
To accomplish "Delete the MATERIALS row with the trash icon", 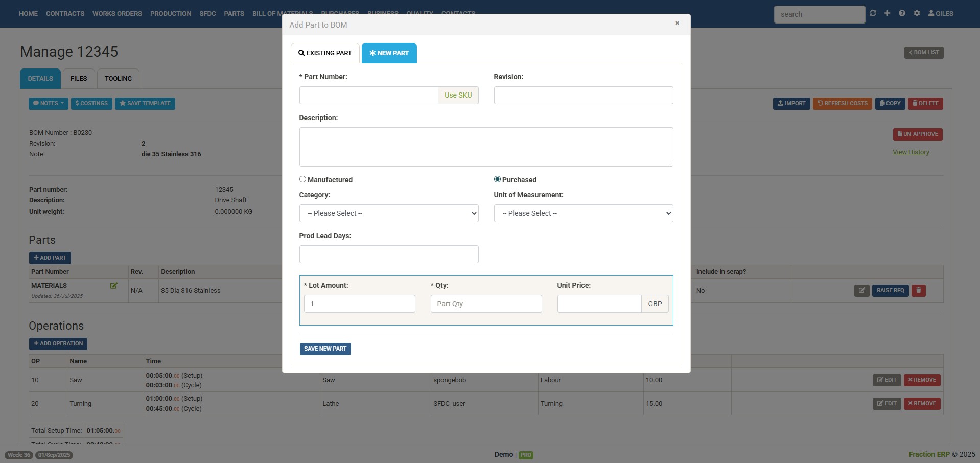I will pos(919,291).
